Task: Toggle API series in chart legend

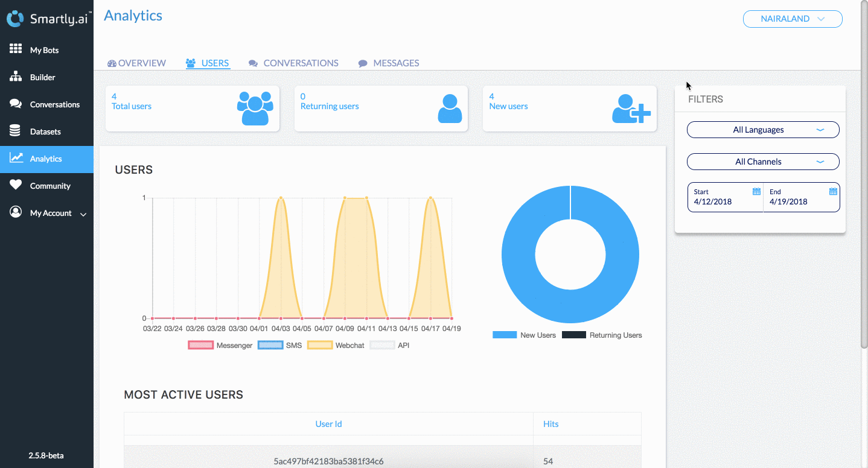Action: (x=389, y=345)
